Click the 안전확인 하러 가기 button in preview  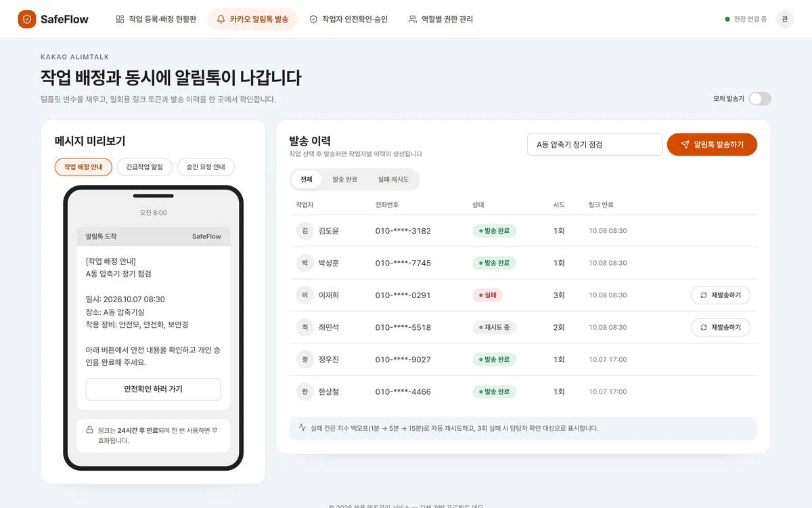pos(154,389)
